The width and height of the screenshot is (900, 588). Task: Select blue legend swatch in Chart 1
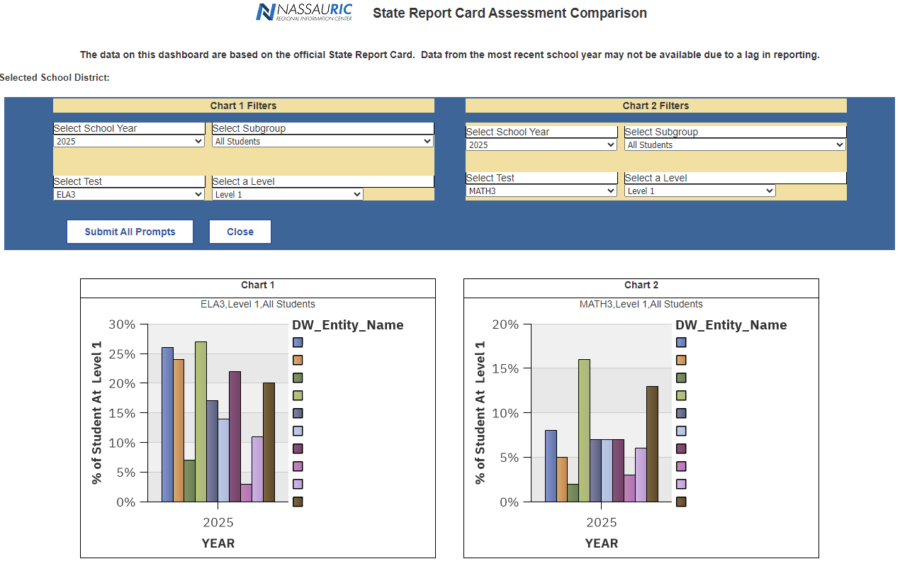pos(298,342)
